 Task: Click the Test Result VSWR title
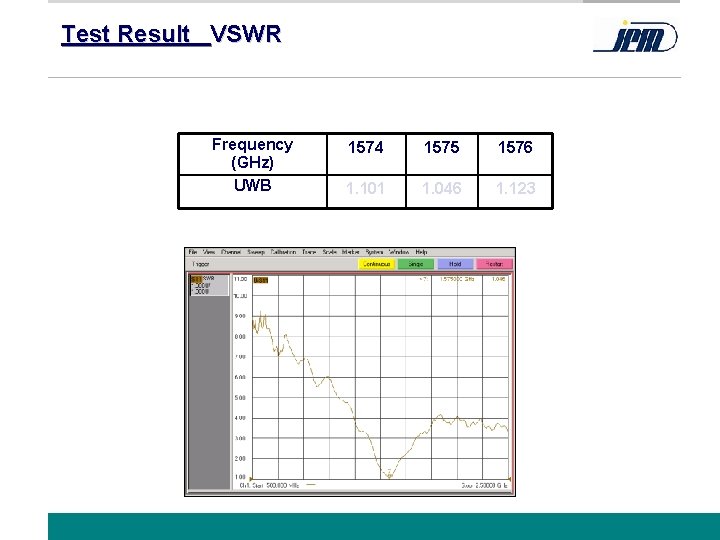click(171, 34)
